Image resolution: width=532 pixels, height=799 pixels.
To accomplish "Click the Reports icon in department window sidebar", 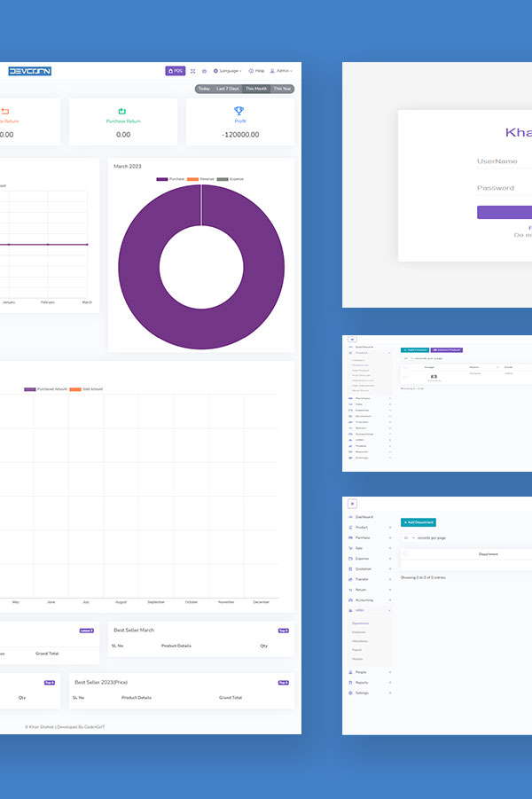I will click(x=350, y=683).
